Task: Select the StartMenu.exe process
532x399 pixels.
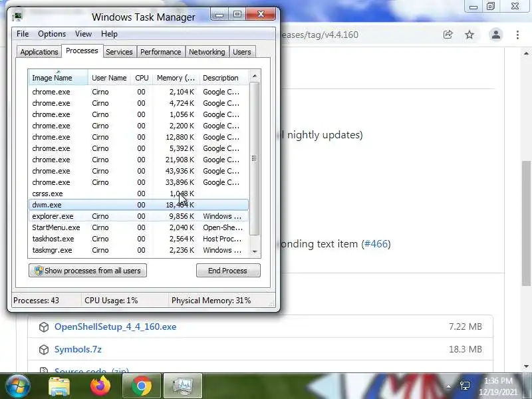Action: click(x=138, y=227)
